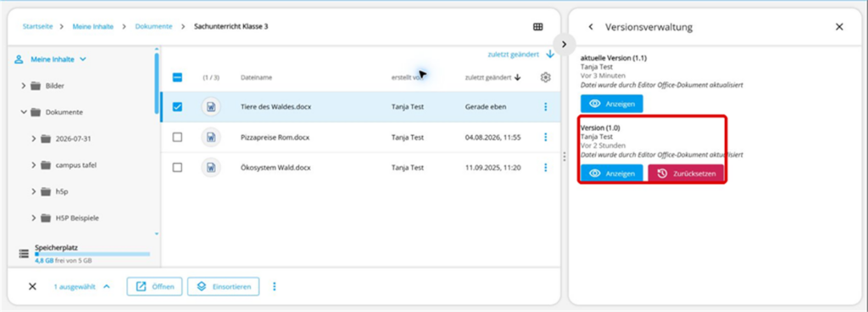Sort by erstellt von column header

click(x=407, y=78)
